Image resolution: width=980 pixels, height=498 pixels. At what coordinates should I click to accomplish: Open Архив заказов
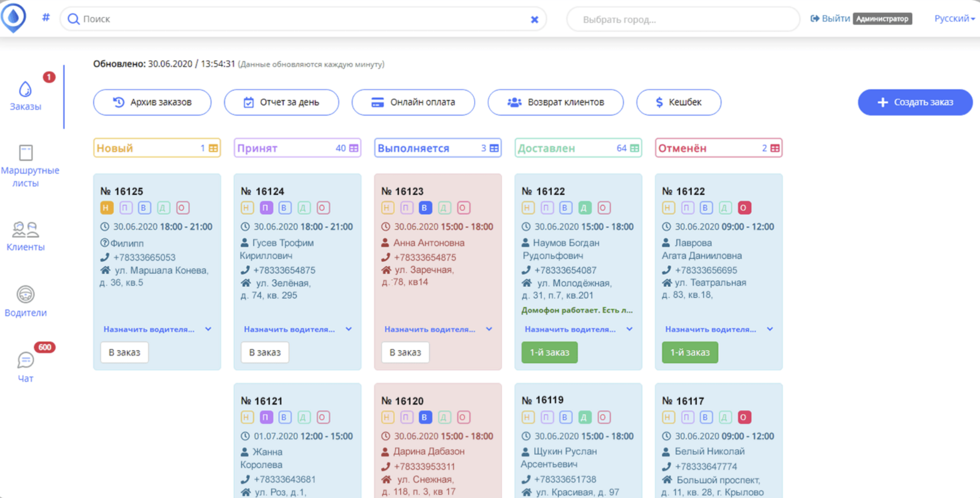152,102
